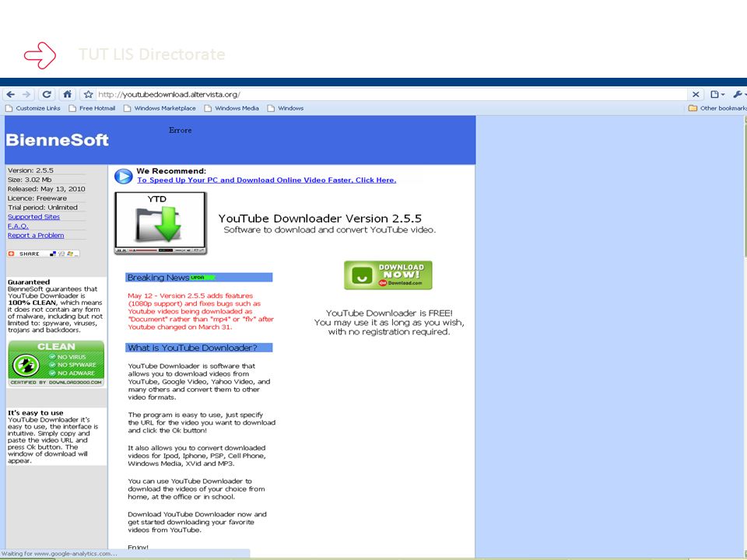747x560 pixels.
Task: Open the home page via house icon
Action: [67, 94]
